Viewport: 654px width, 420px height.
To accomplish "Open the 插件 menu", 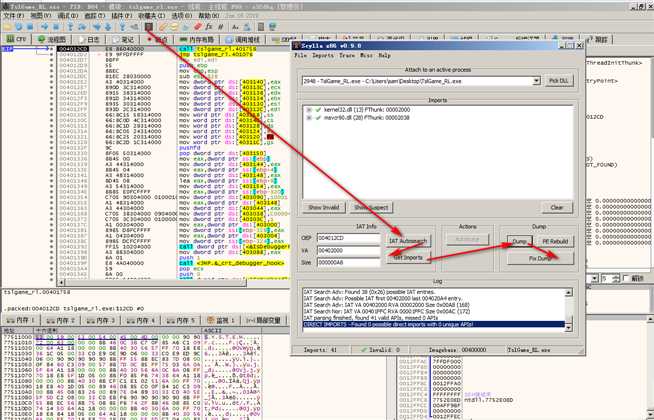I will (122, 16).
